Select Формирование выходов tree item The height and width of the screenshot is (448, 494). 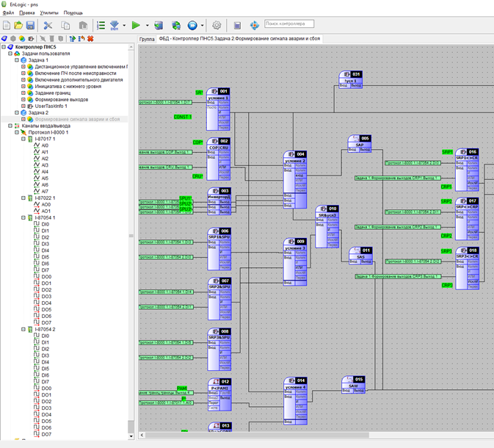click(x=62, y=100)
